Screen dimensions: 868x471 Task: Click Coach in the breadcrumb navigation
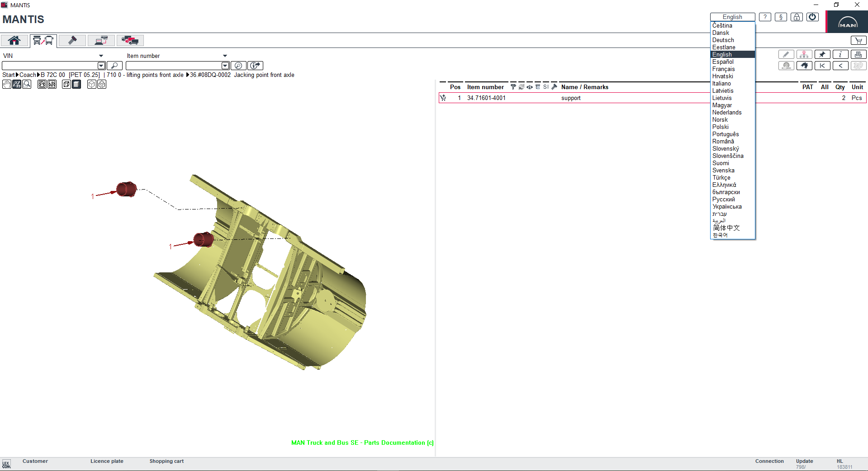(28, 75)
